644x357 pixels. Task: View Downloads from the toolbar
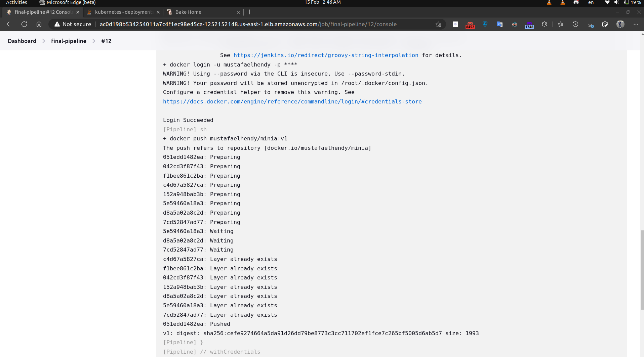tap(591, 24)
